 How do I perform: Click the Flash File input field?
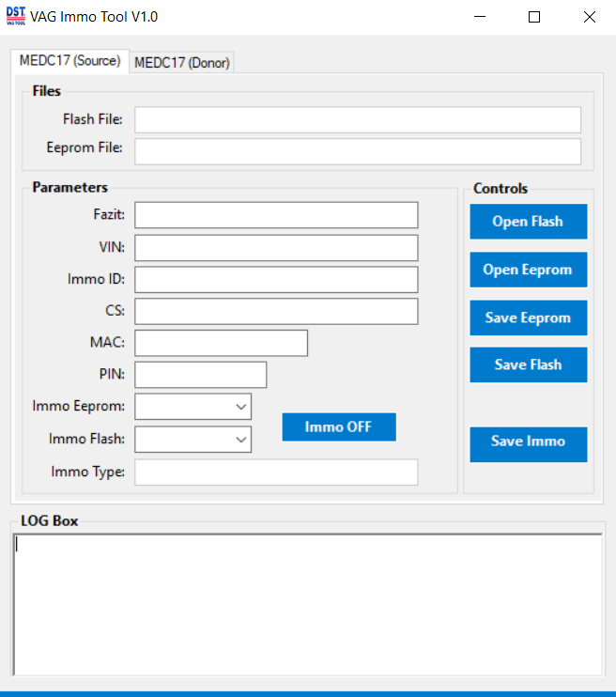(358, 119)
